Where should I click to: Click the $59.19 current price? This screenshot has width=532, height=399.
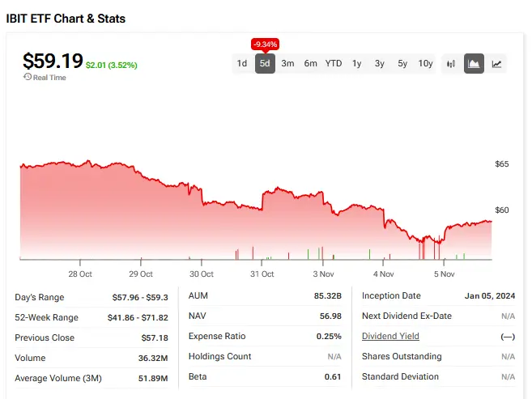pyautogui.click(x=52, y=61)
